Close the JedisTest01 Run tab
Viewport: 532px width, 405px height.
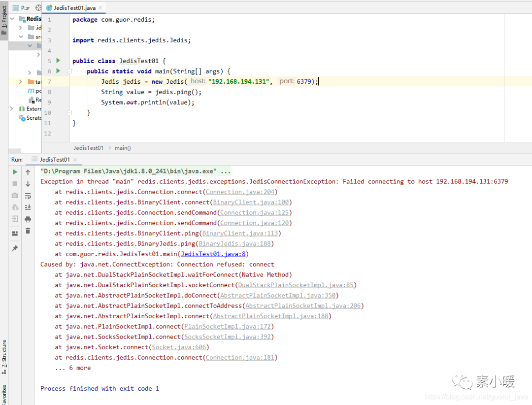click(x=75, y=160)
